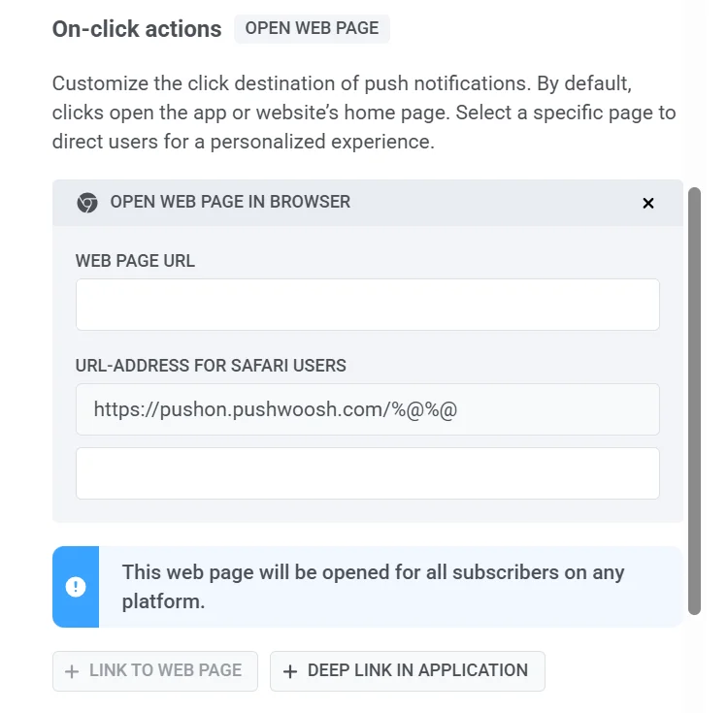728x713 pixels.
Task: Click the Open Web Page badge next to heading
Action: (x=312, y=29)
